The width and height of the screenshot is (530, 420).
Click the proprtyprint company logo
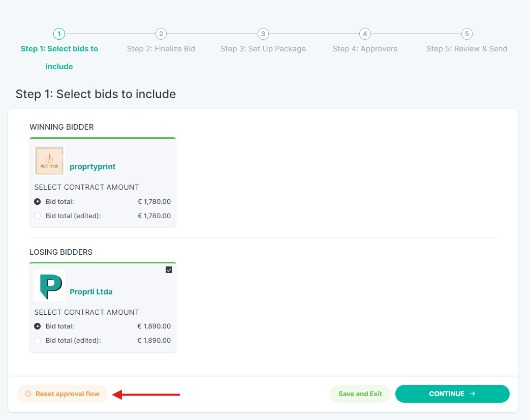49,161
